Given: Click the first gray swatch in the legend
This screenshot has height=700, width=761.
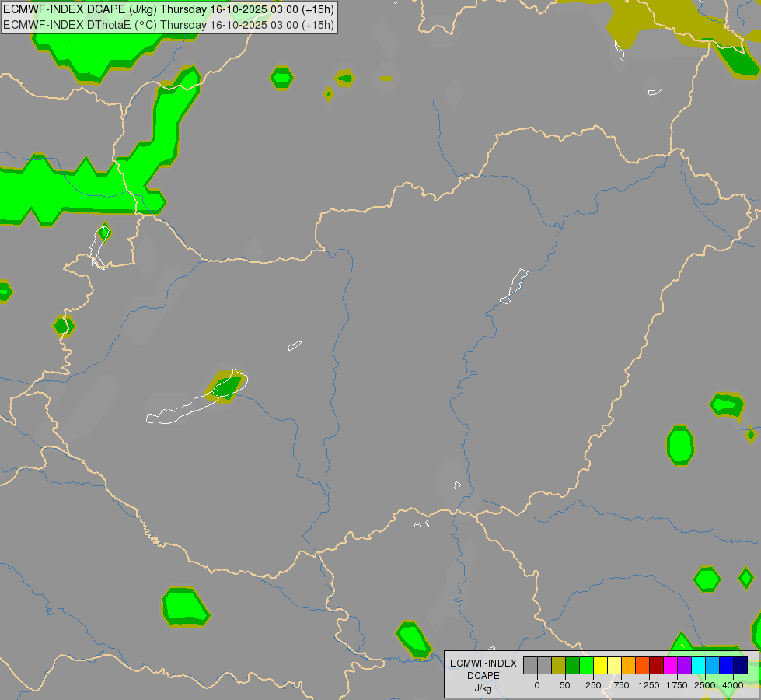Looking at the screenshot, I should (530, 665).
